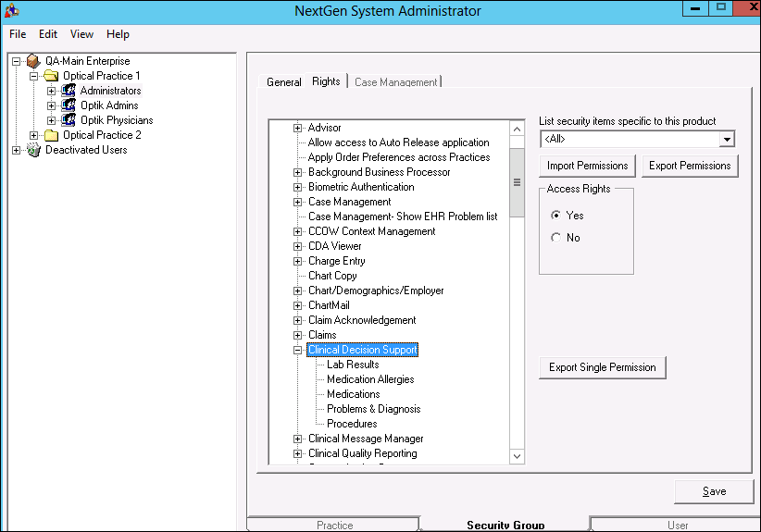Click the rights list scroll down arrow
Image resolution: width=761 pixels, height=532 pixels.
(517, 456)
